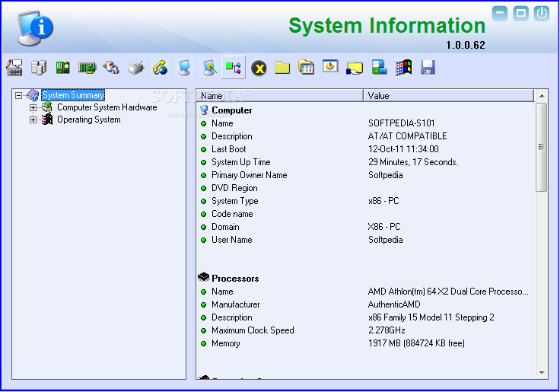Click the Computer section header icon

pyautogui.click(x=204, y=110)
